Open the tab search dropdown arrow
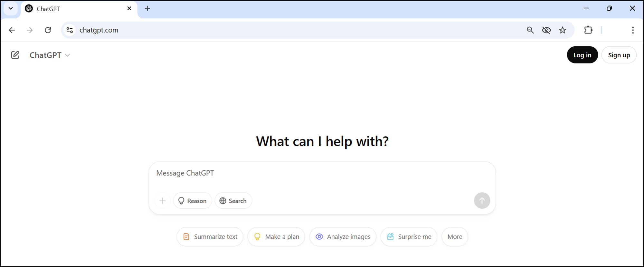 coord(11,8)
